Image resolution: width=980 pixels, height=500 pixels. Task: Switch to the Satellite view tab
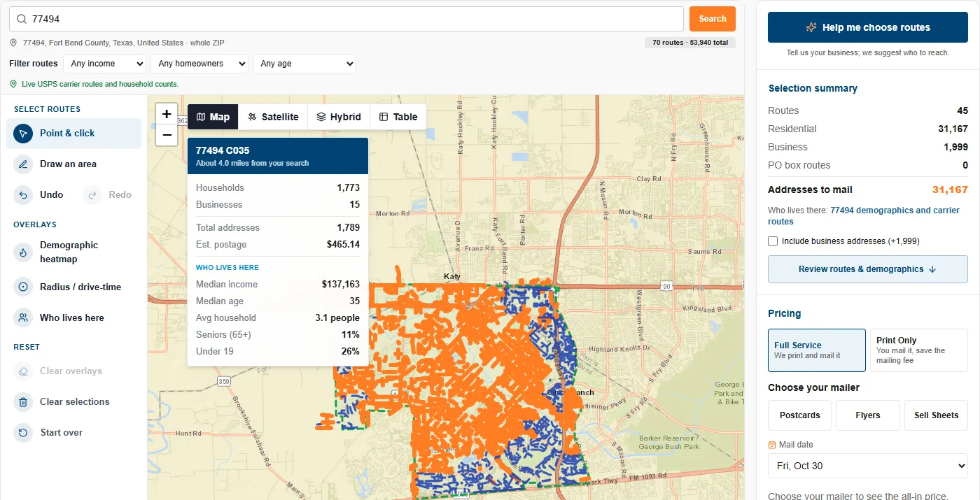(x=273, y=117)
